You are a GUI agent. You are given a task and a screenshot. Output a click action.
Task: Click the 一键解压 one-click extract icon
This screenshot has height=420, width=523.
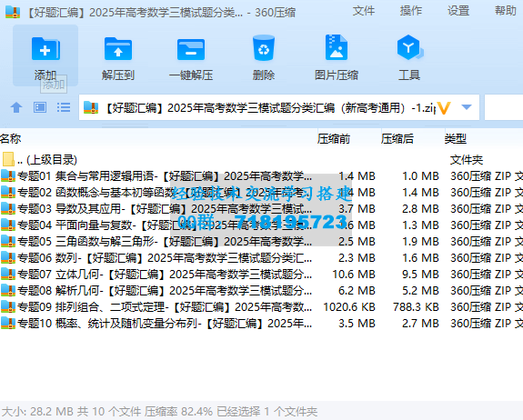tap(191, 50)
